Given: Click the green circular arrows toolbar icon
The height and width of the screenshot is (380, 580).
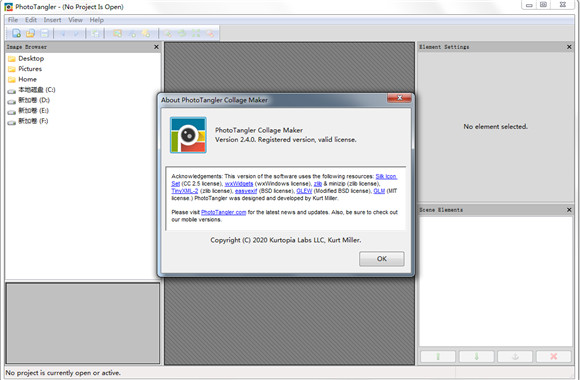Looking at the screenshot, I should (182, 33).
